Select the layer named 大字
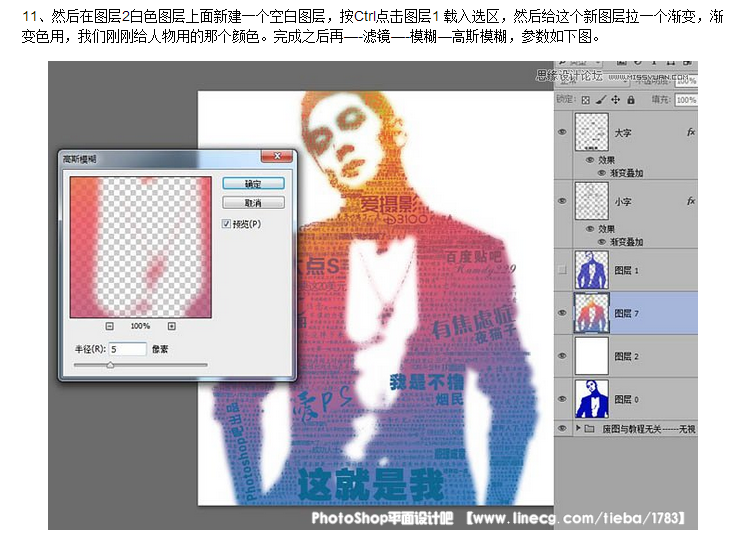This screenshot has height=535, width=735. pos(623,133)
